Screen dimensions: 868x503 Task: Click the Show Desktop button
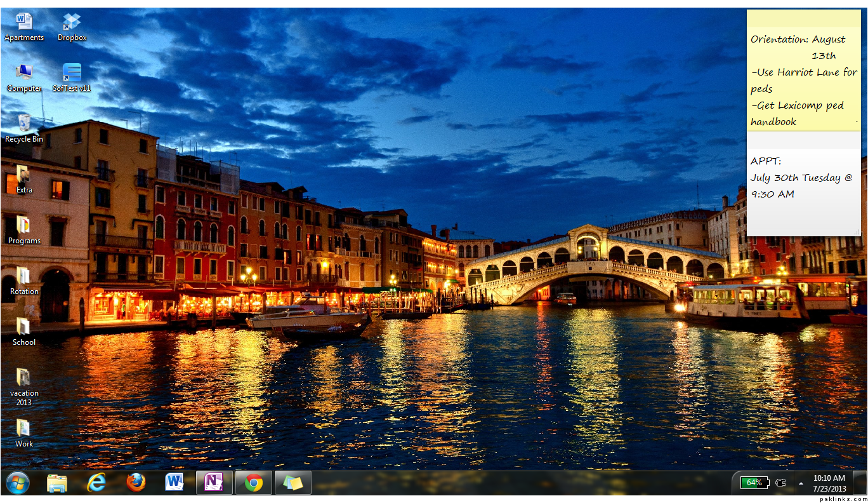[x=860, y=483]
